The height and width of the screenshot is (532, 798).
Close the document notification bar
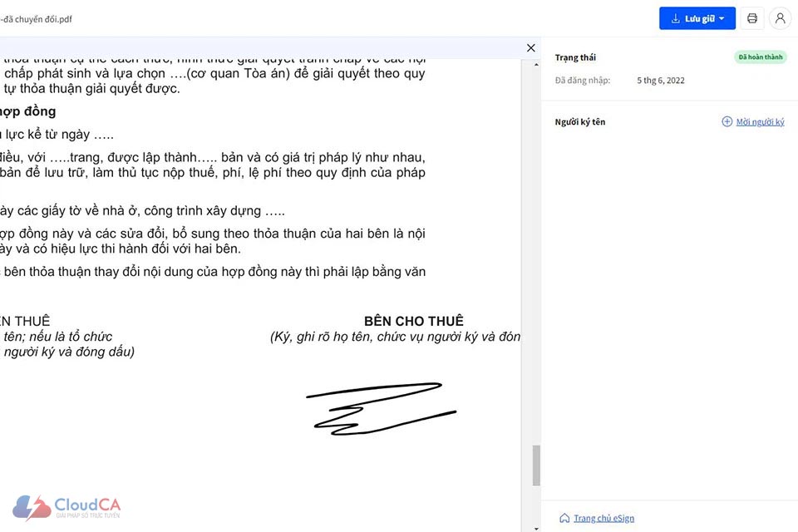pos(531,48)
